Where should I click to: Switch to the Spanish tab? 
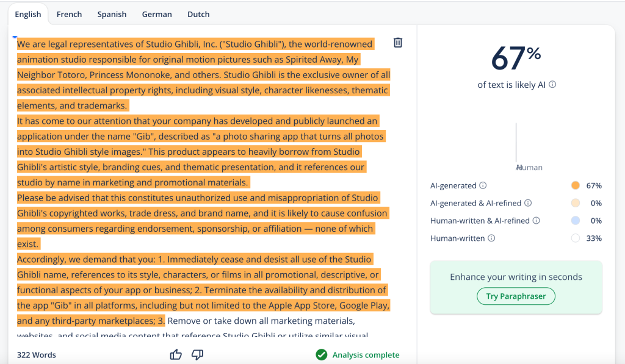coord(112,14)
